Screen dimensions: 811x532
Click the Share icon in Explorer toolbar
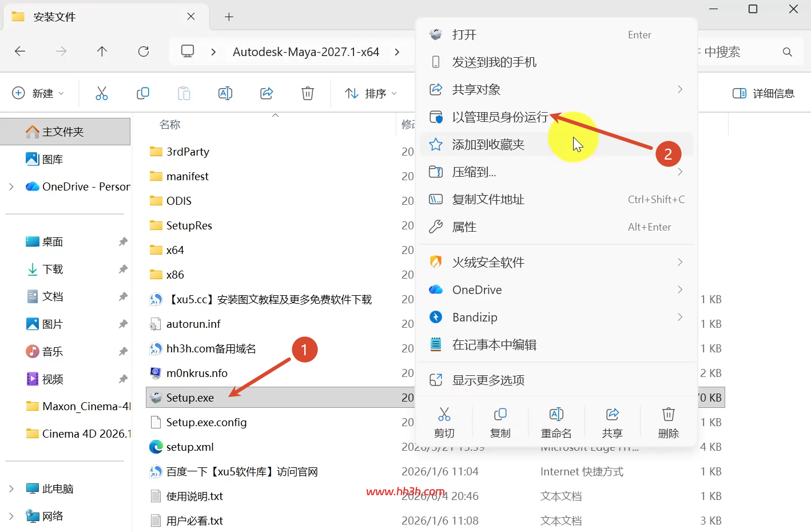[x=267, y=93]
